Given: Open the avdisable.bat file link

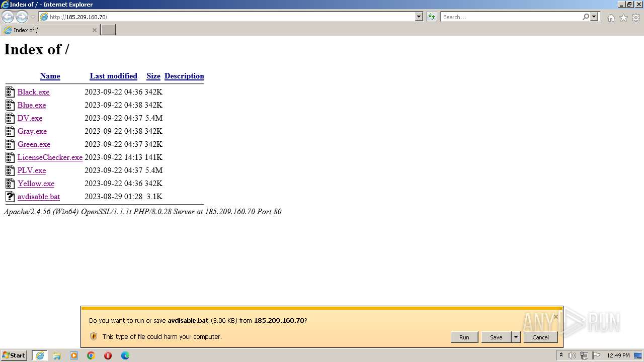Looking at the screenshot, I should click(x=39, y=197).
